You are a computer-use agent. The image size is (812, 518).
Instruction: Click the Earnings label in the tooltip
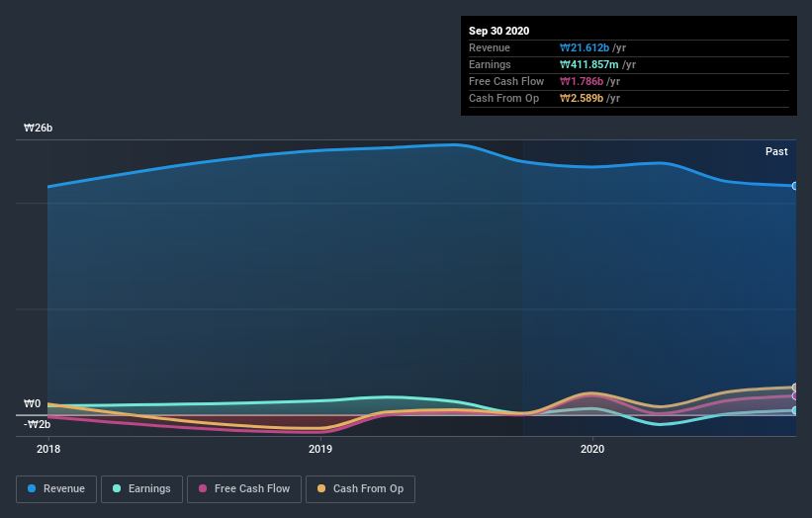(x=490, y=64)
